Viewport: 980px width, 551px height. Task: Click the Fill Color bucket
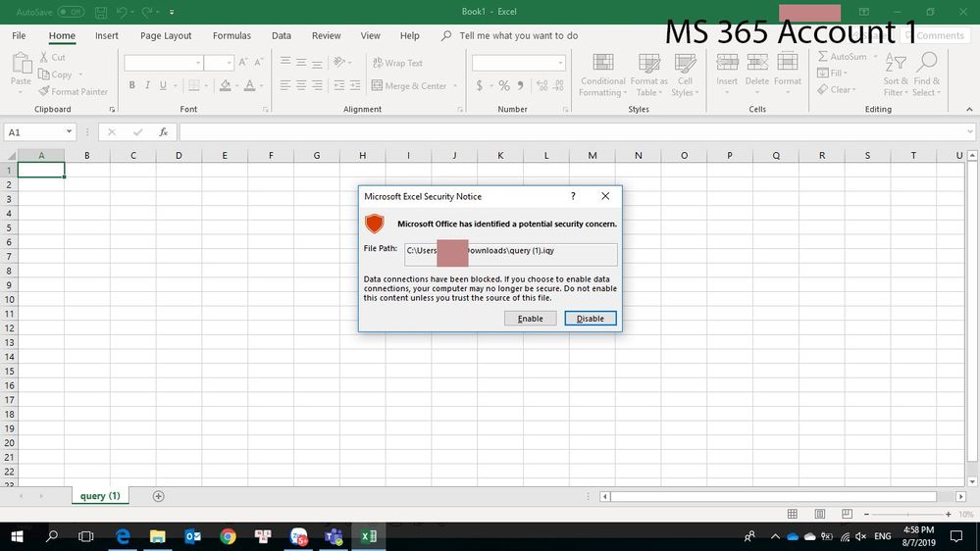[226, 85]
